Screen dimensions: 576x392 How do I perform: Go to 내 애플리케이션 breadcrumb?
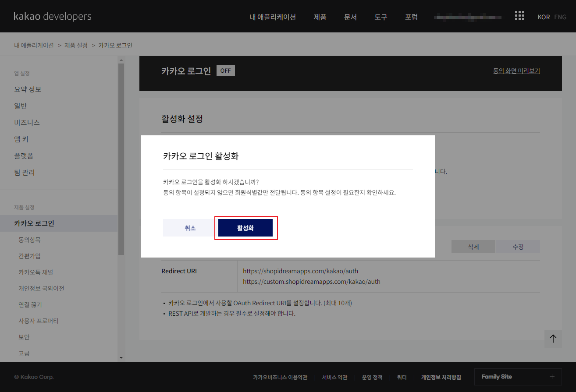tap(34, 46)
